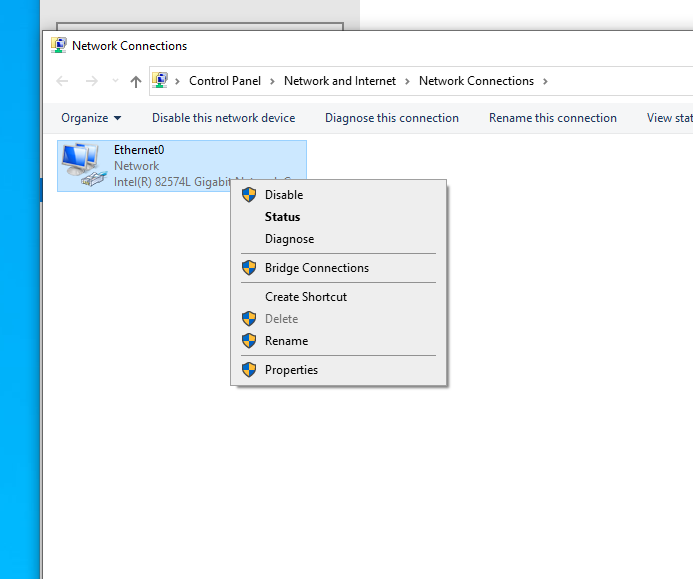Expand chevron after Network Connections breadcrumb

click(x=545, y=81)
